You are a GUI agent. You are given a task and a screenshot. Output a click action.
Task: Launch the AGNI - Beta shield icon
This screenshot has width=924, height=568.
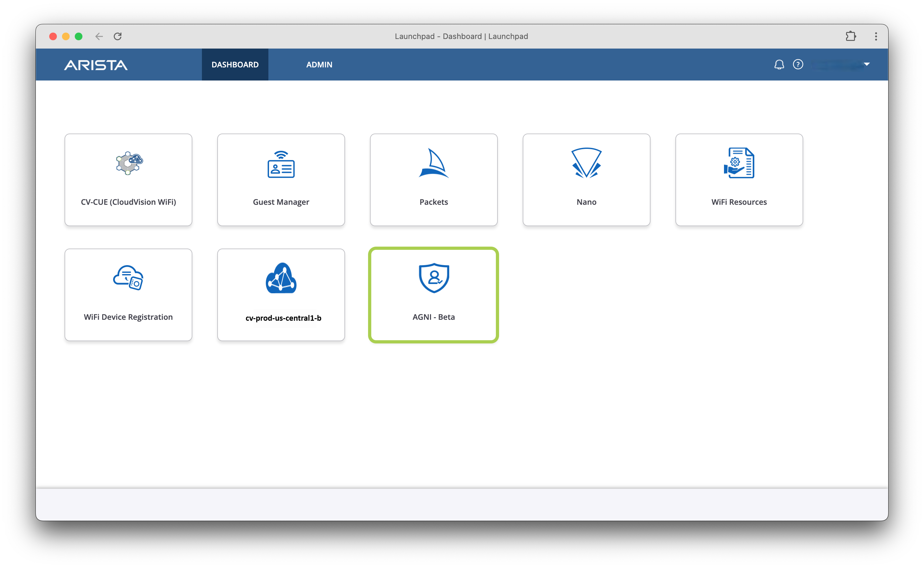(434, 278)
